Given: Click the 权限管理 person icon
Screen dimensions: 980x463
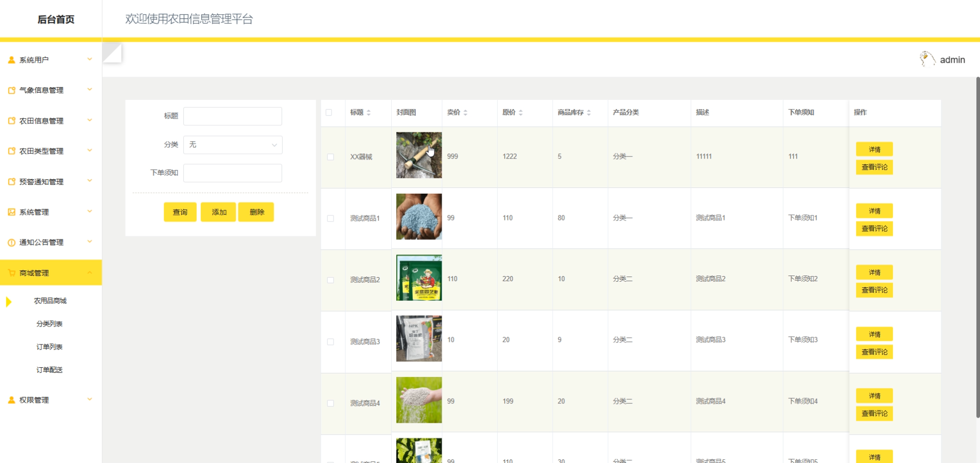Looking at the screenshot, I should click(x=11, y=400).
